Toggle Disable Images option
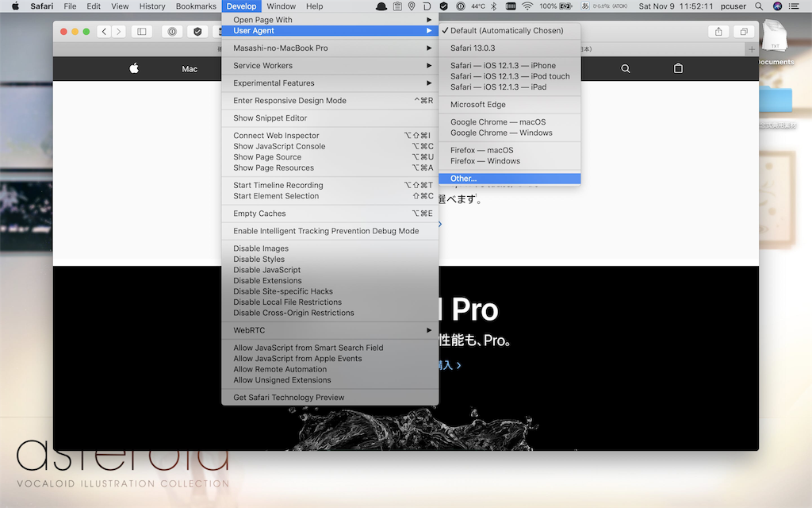This screenshot has height=508, width=812. pos(330,248)
